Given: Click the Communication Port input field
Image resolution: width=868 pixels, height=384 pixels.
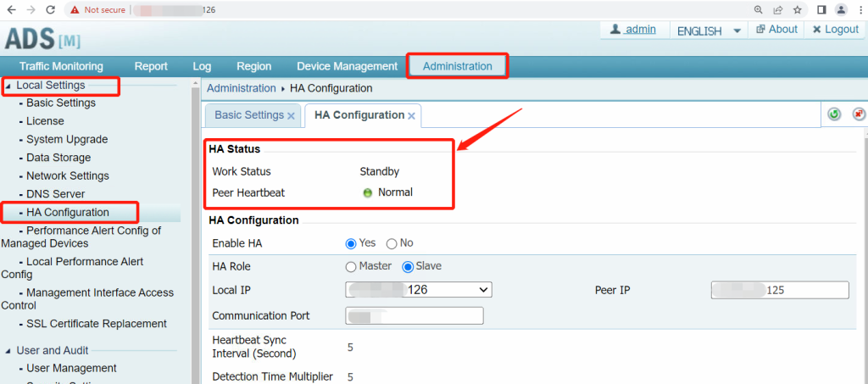Looking at the screenshot, I should (415, 316).
